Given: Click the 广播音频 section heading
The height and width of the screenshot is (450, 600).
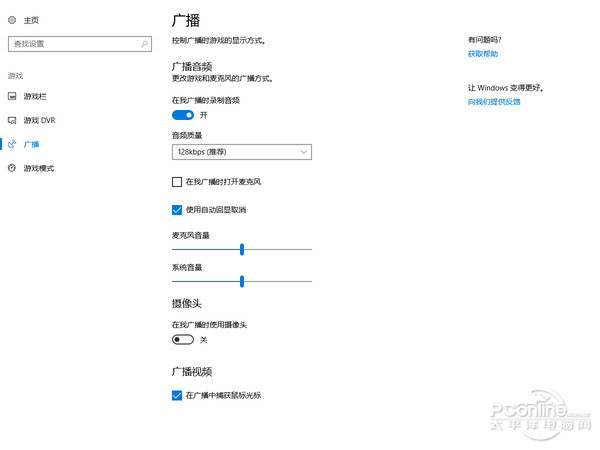Looking at the screenshot, I should point(192,67).
